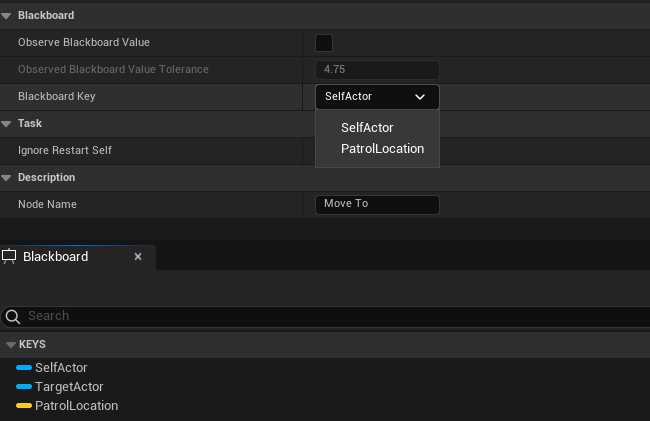Choose PatrolLocation from the dropdown list
The image size is (650, 421).
[x=382, y=149]
